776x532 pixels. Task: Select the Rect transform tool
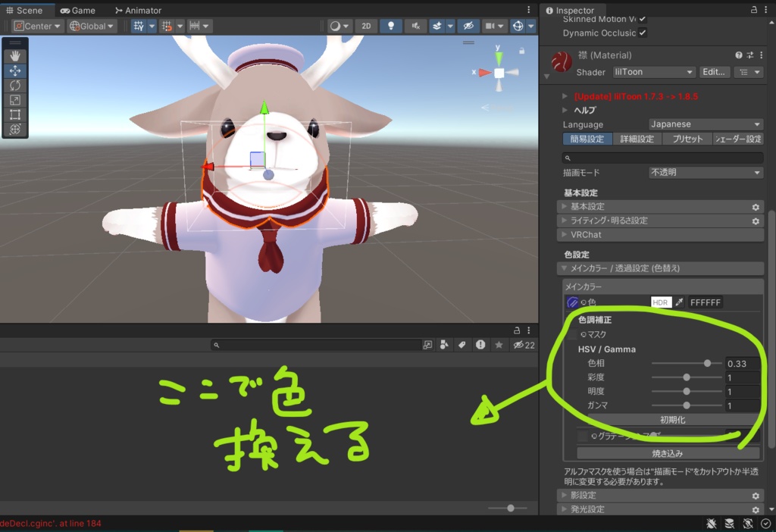[x=15, y=115]
